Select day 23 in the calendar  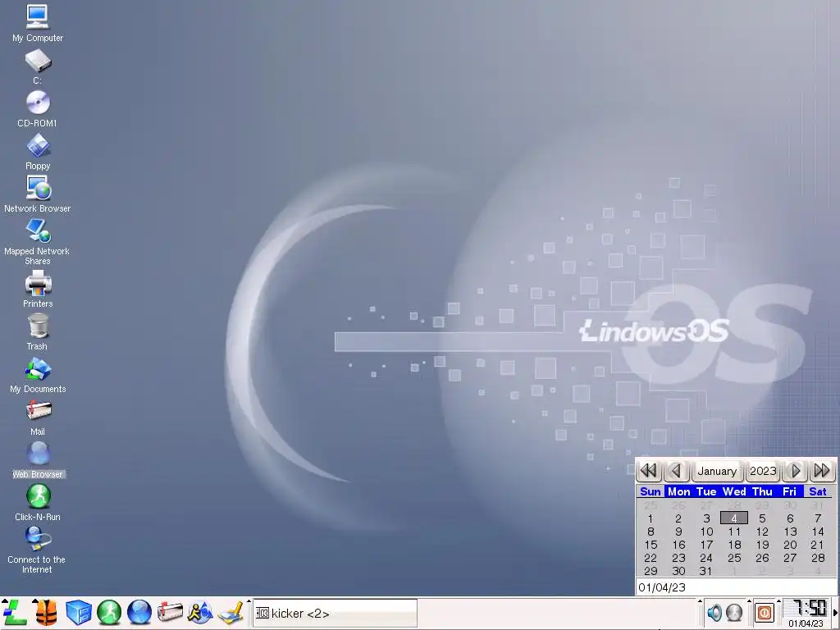point(678,558)
